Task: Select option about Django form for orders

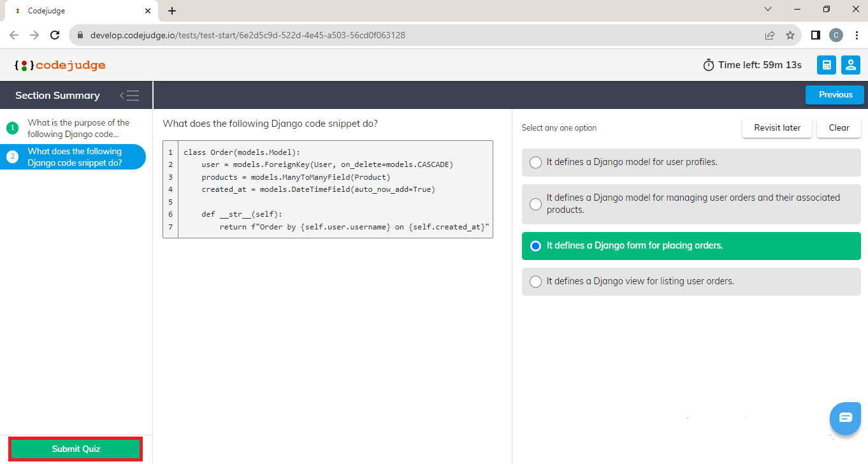Action: tap(691, 246)
